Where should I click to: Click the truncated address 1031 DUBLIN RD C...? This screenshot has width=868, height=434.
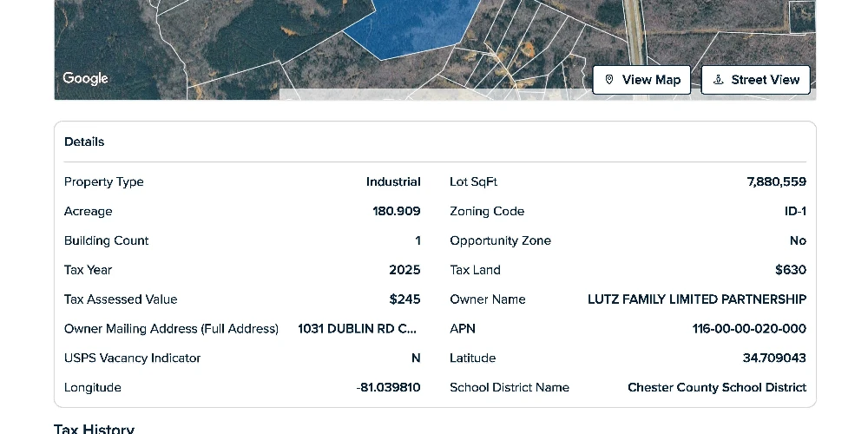click(357, 328)
